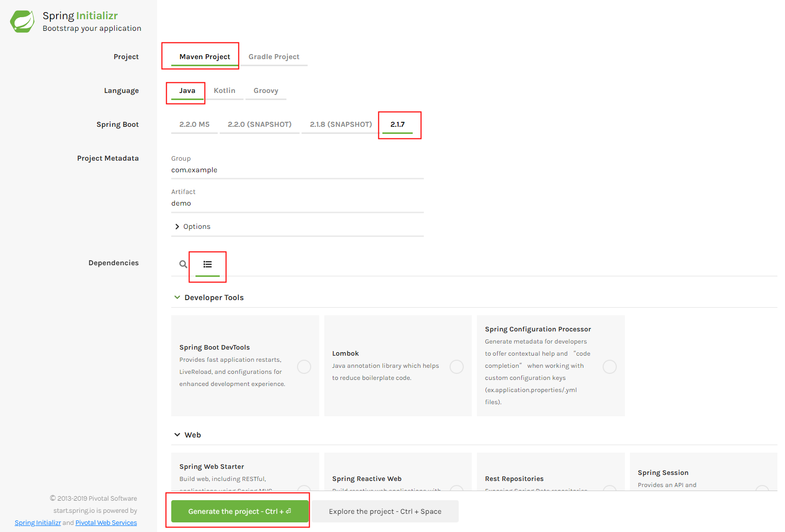Screen dimensions: 785x532
Task: Click the Spring Initializr header title
Action: pyautogui.click(x=80, y=16)
